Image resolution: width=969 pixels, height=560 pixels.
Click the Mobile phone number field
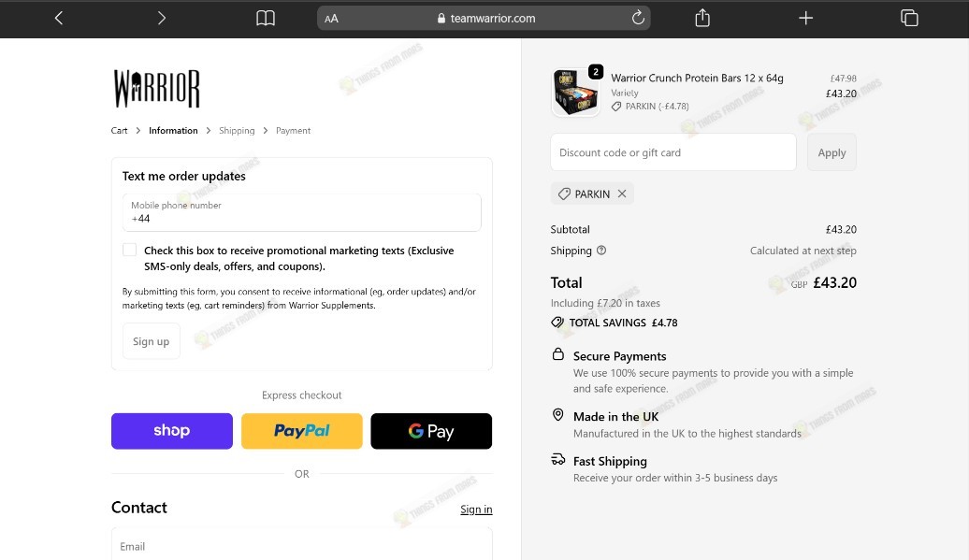click(x=301, y=212)
